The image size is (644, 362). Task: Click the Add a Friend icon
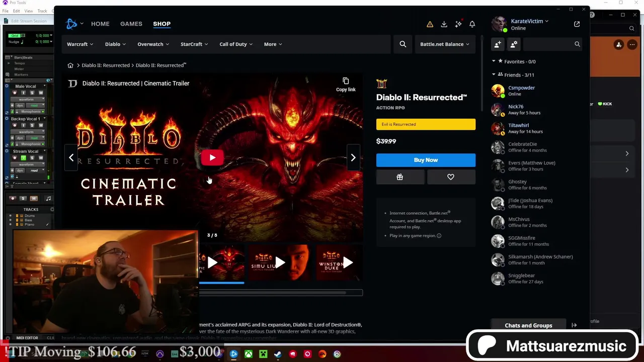(498, 44)
